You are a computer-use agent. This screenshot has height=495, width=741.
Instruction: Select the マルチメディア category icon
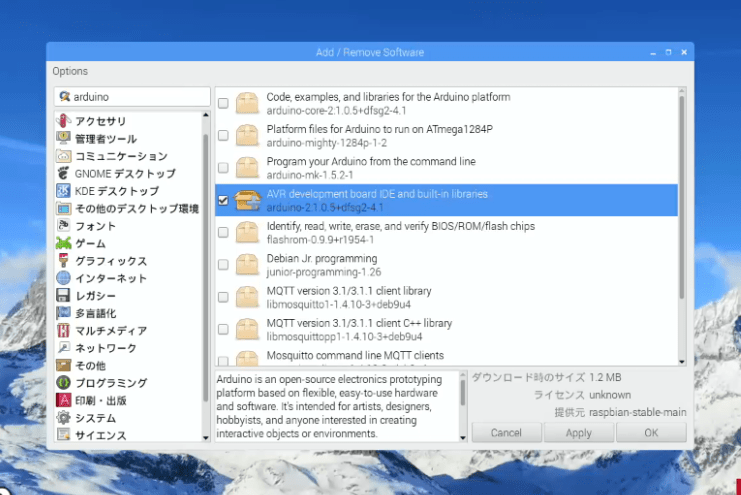click(63, 330)
